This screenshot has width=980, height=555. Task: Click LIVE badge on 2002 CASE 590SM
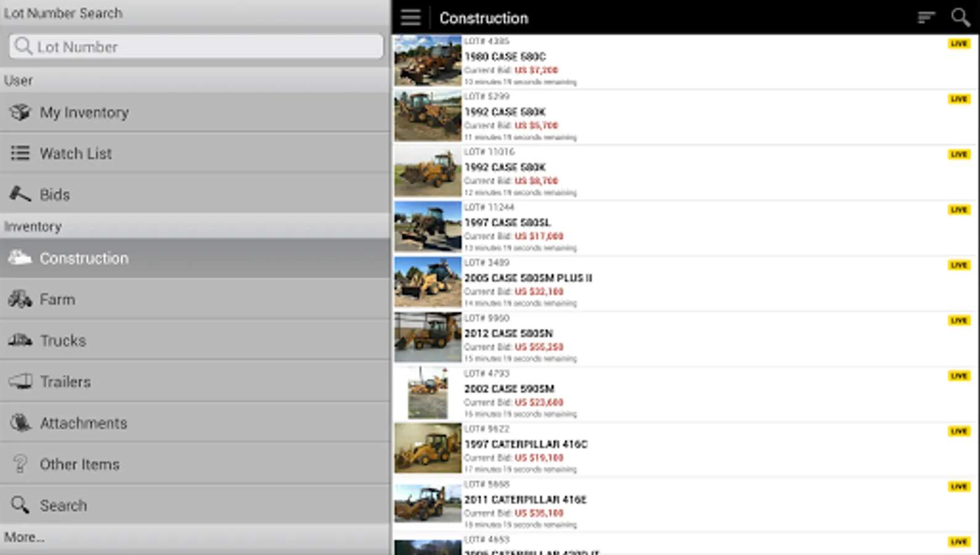coord(959,376)
